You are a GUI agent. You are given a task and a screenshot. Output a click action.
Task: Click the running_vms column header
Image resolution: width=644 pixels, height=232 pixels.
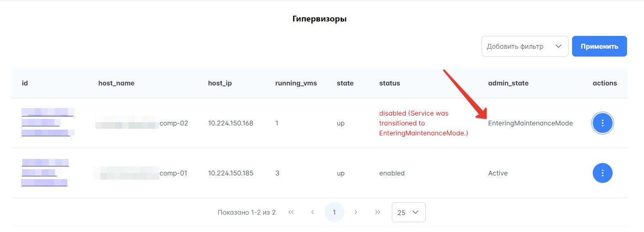coord(296,83)
